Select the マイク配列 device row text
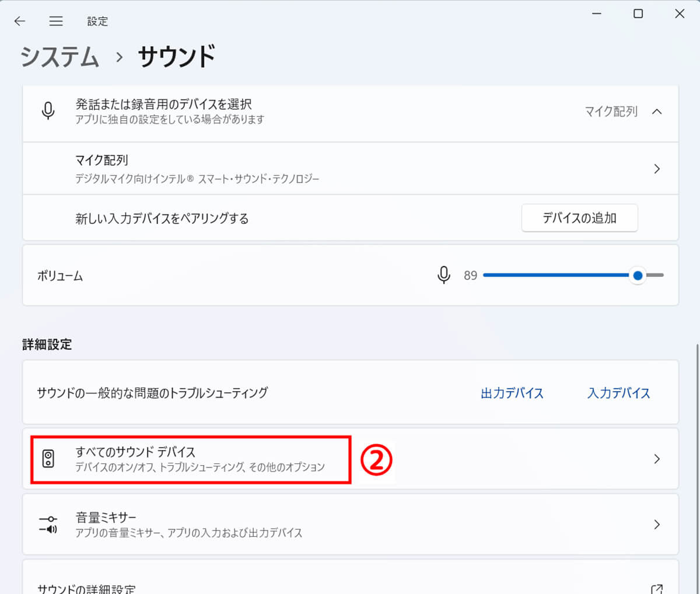 pyautogui.click(x=101, y=160)
